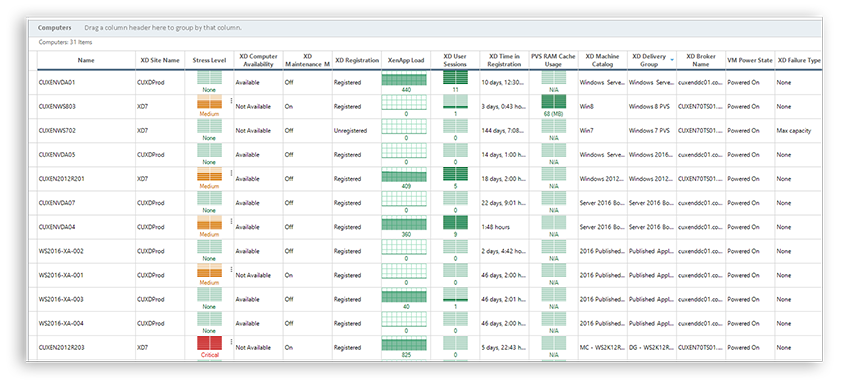Click the VM Power State column header
This screenshot has height=383, width=845.
(x=750, y=60)
